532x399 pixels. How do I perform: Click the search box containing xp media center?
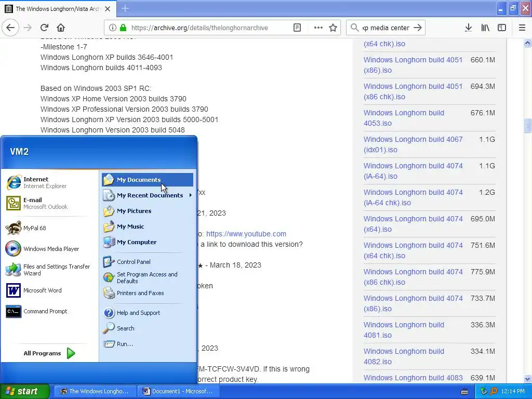386,28
